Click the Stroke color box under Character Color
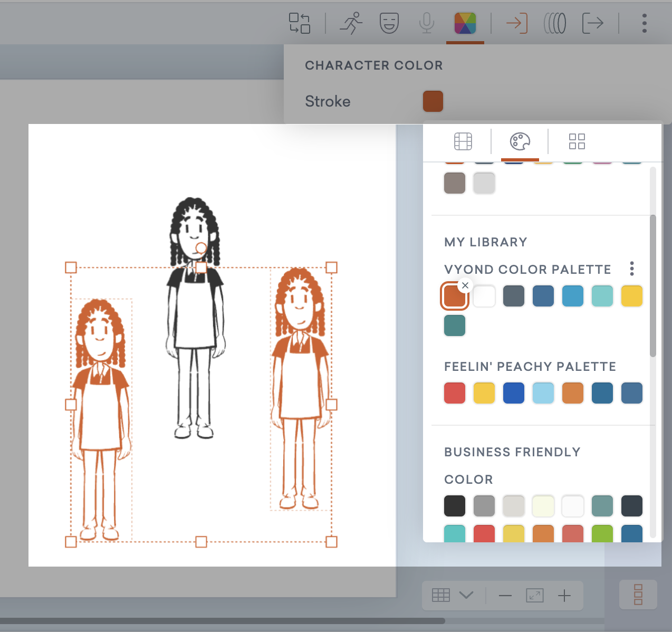 coord(433,101)
